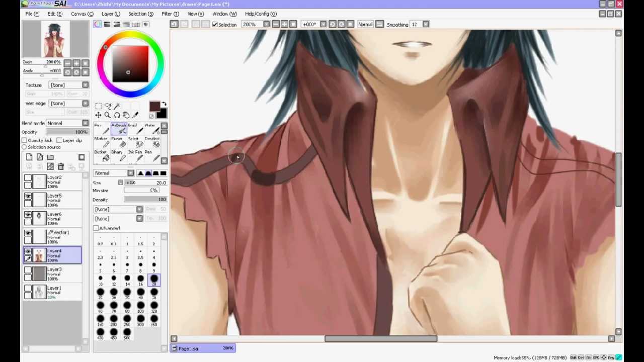Pick the zoom magnifier tool
Viewport: 644px width, 362px height.
click(108, 115)
